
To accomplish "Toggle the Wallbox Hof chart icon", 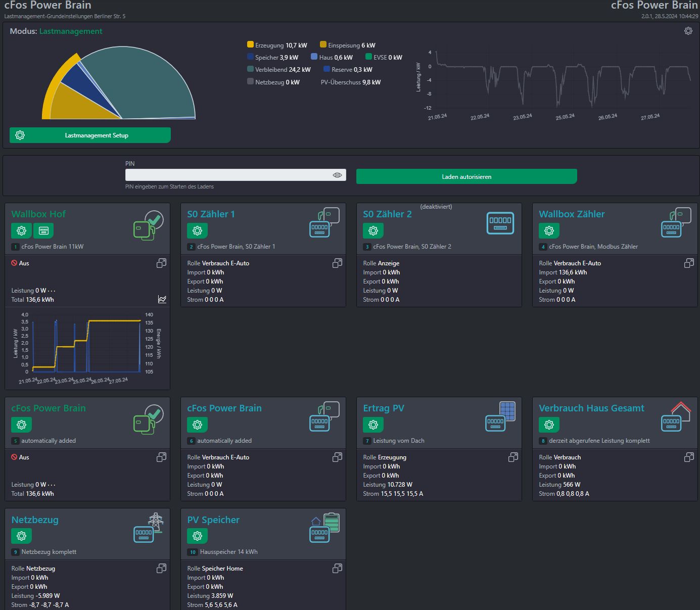I will coord(162,299).
